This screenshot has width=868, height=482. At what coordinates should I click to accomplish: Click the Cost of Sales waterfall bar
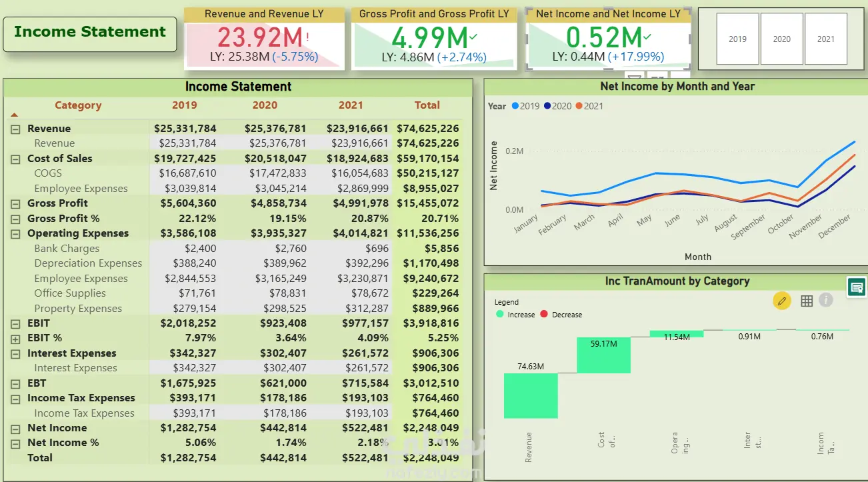pos(603,355)
